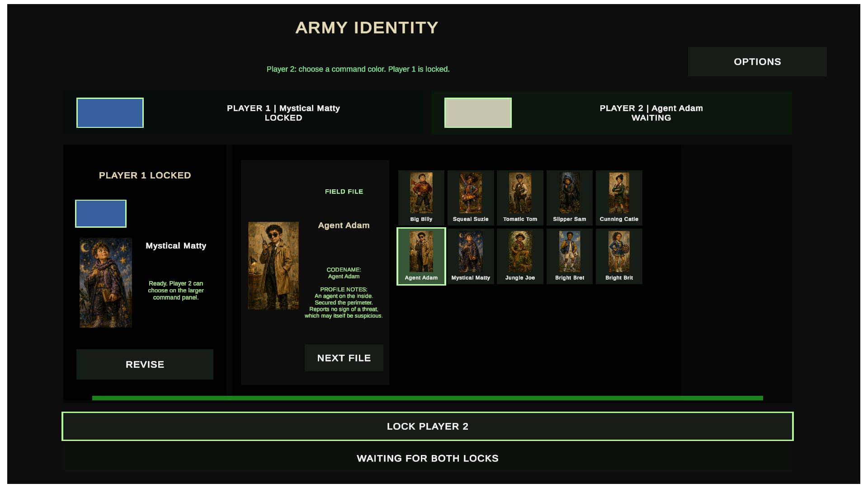Click the green progress bar
The image size is (868, 488).
(x=427, y=398)
